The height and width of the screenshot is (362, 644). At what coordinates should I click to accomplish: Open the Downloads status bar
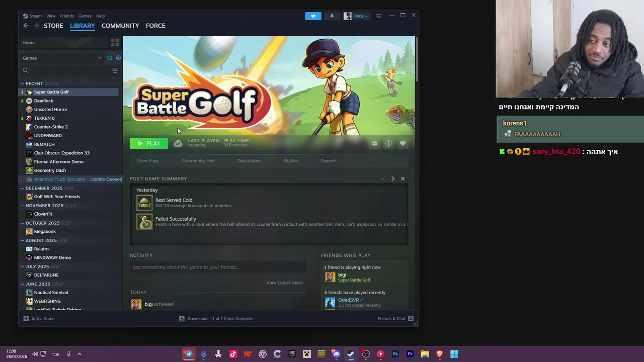[x=216, y=318]
